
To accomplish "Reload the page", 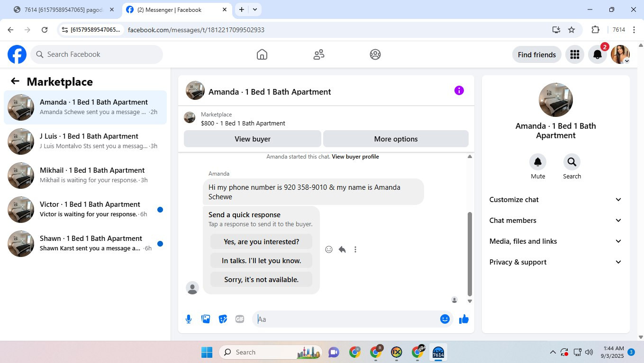I will tap(45, 30).
